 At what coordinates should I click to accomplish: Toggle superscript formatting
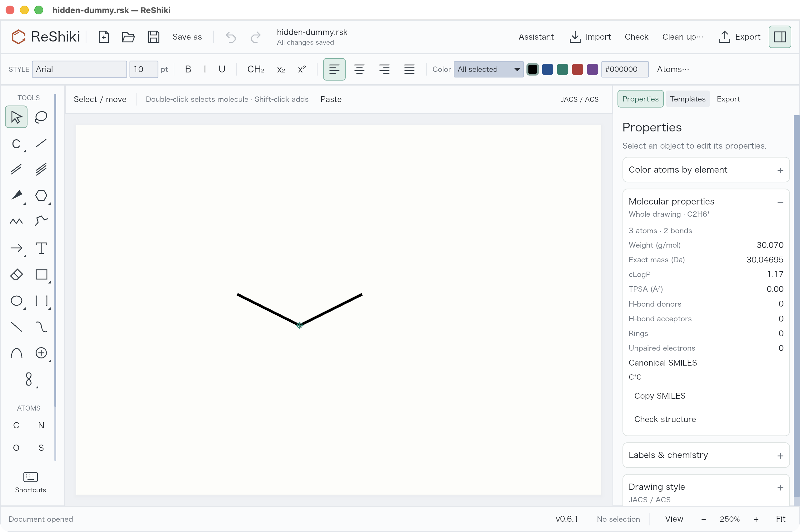pos(302,69)
